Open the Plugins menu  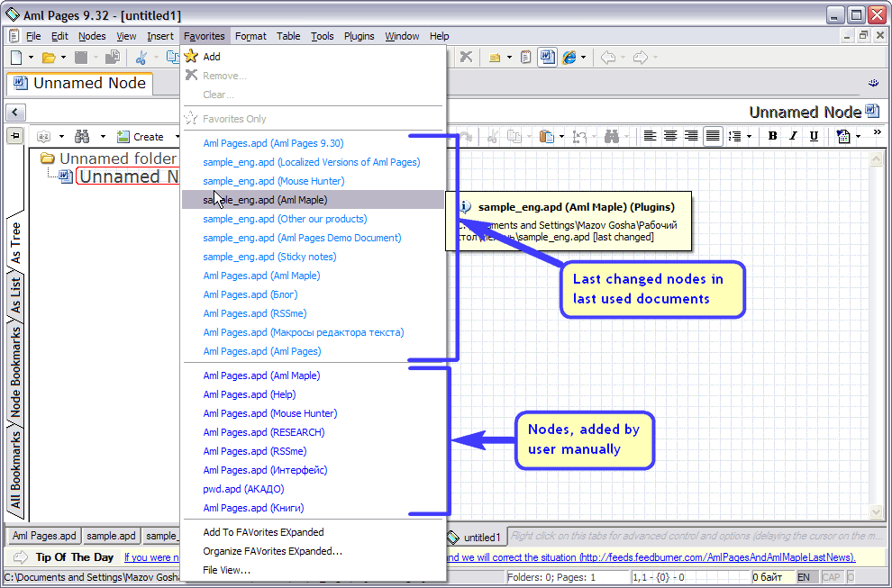click(359, 36)
